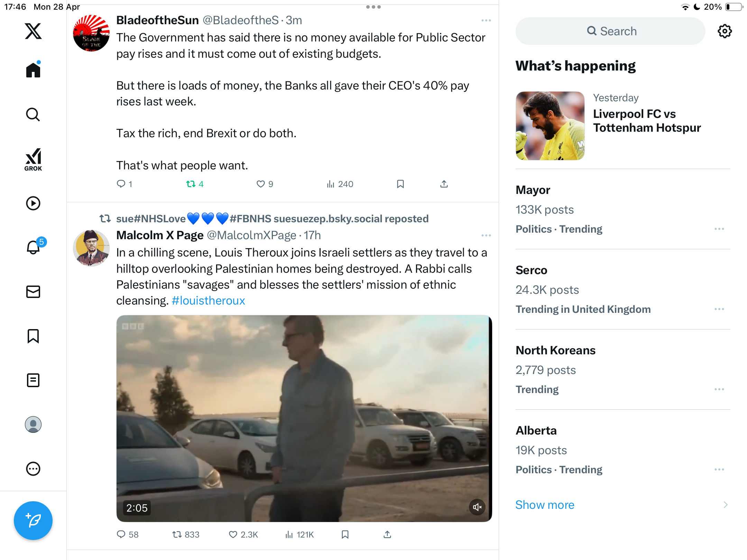
Task: Open more options for Mayor trend
Action: [x=719, y=229]
